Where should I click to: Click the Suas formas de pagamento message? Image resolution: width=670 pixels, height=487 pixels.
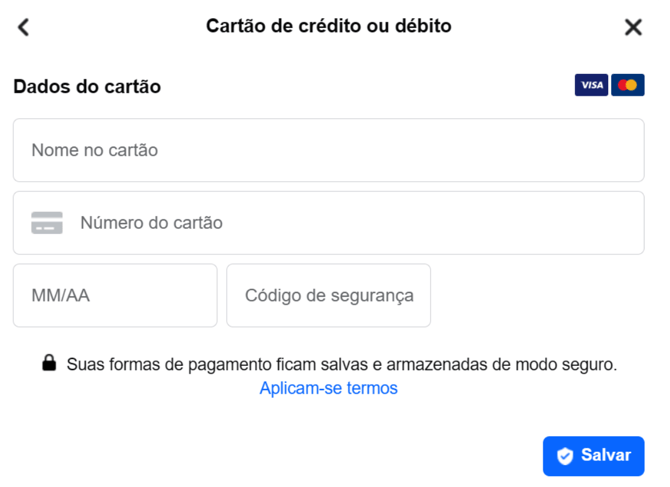coord(342,365)
